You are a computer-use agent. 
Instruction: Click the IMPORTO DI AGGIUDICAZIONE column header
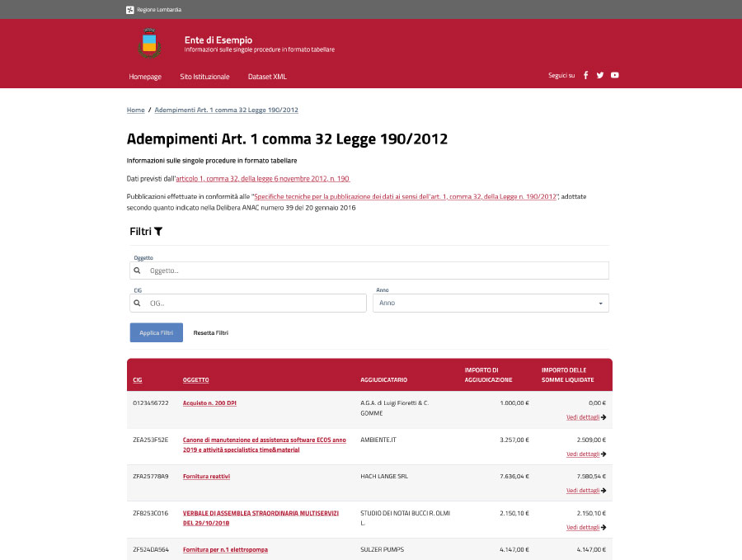click(488, 375)
